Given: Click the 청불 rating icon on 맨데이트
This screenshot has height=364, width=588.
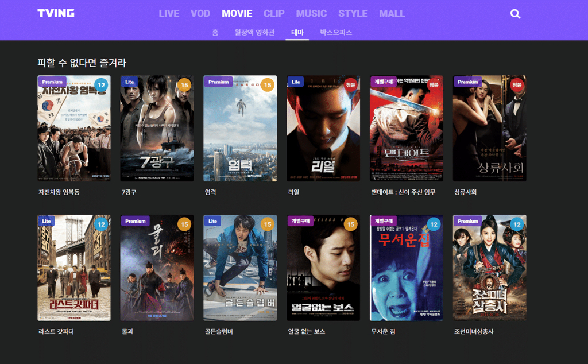Looking at the screenshot, I should (x=434, y=85).
